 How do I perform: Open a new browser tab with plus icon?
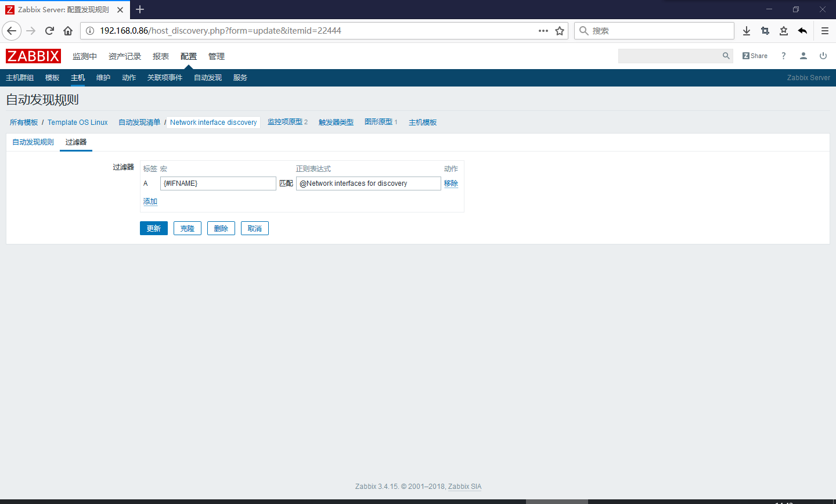(140, 9)
